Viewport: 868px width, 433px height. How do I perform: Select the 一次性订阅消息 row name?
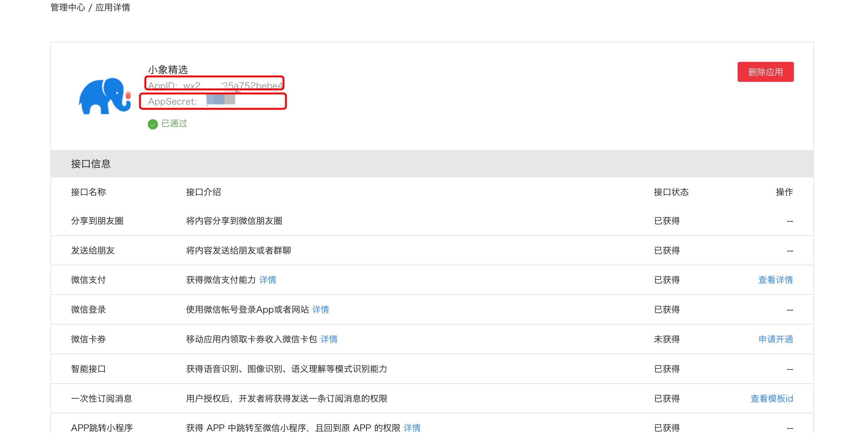(101, 398)
